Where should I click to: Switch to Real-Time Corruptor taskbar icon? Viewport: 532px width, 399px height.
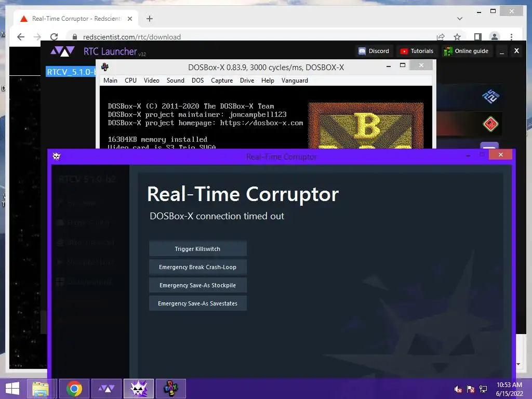138,389
